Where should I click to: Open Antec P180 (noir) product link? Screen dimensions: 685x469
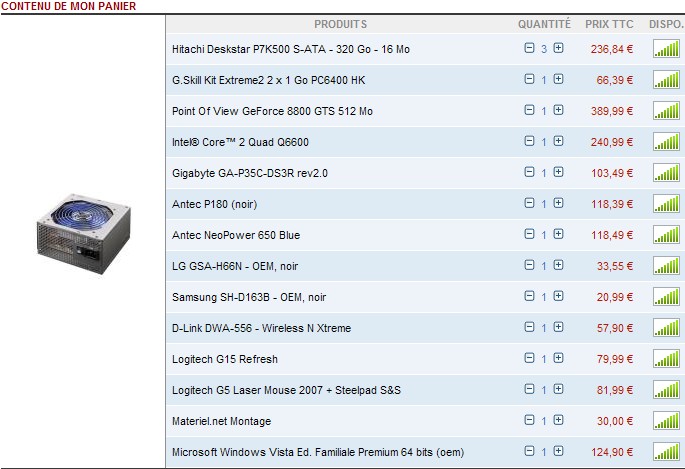[x=214, y=204]
